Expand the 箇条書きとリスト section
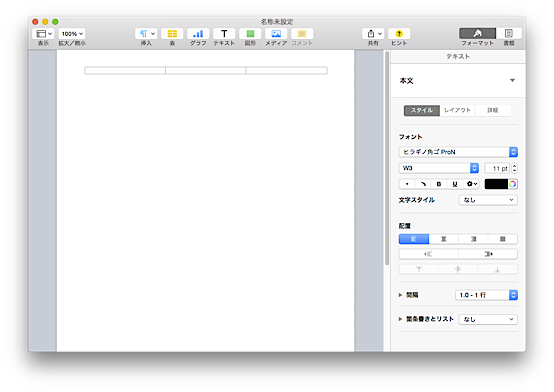This screenshot has width=554, height=392. pos(401,319)
